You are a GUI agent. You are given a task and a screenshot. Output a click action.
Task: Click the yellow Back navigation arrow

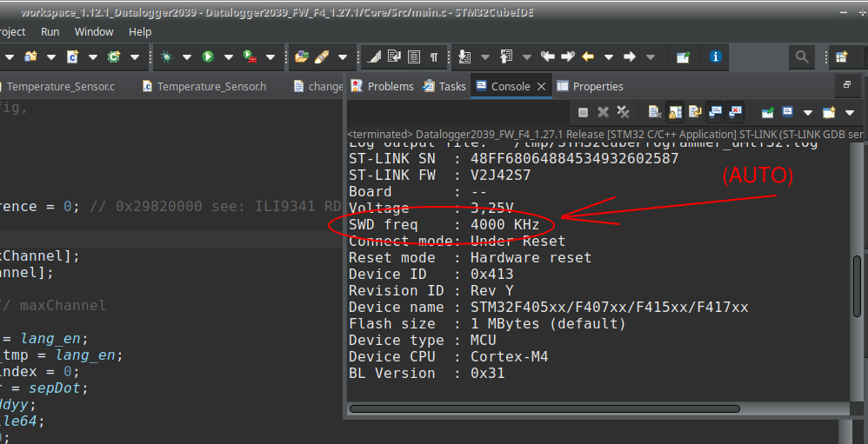(x=588, y=56)
